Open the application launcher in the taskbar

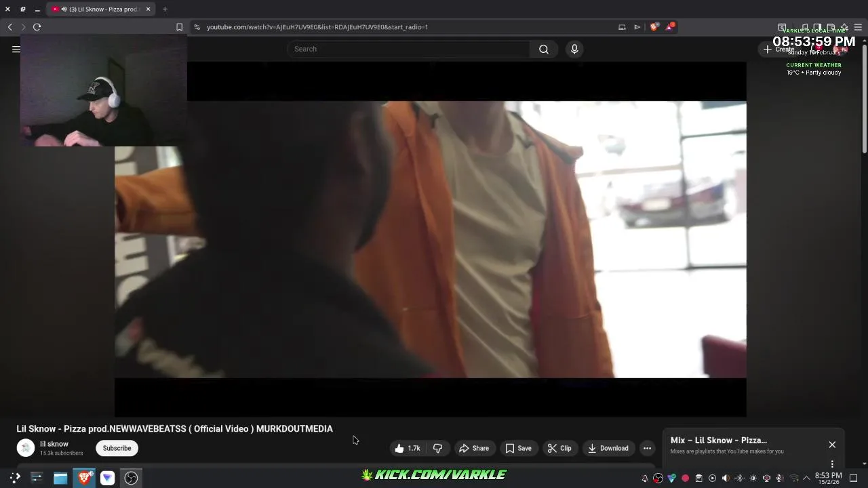[15, 478]
